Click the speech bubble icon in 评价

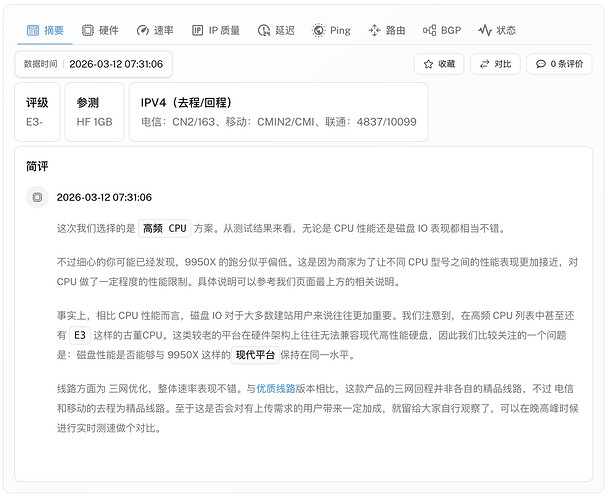[x=541, y=64]
